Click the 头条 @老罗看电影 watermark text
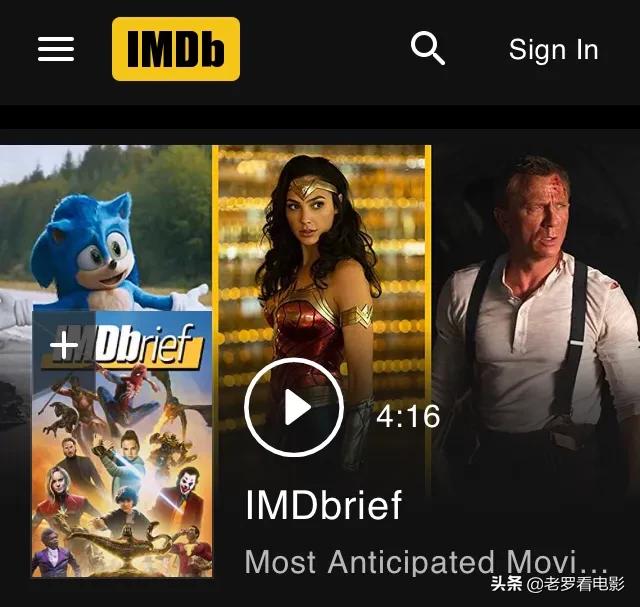The image size is (640, 607). pos(558,584)
